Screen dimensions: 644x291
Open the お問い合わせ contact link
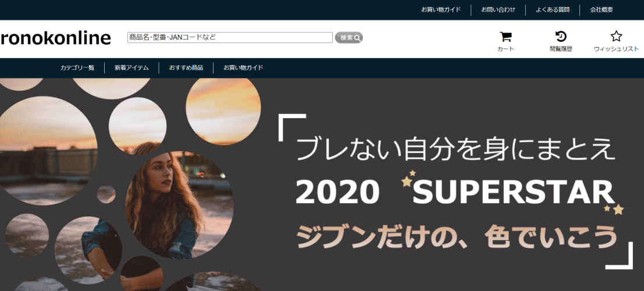(498, 10)
